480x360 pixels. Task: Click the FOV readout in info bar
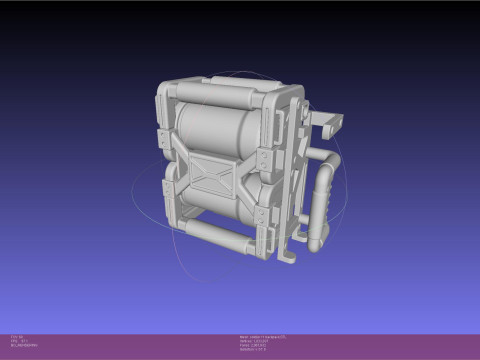point(17,337)
